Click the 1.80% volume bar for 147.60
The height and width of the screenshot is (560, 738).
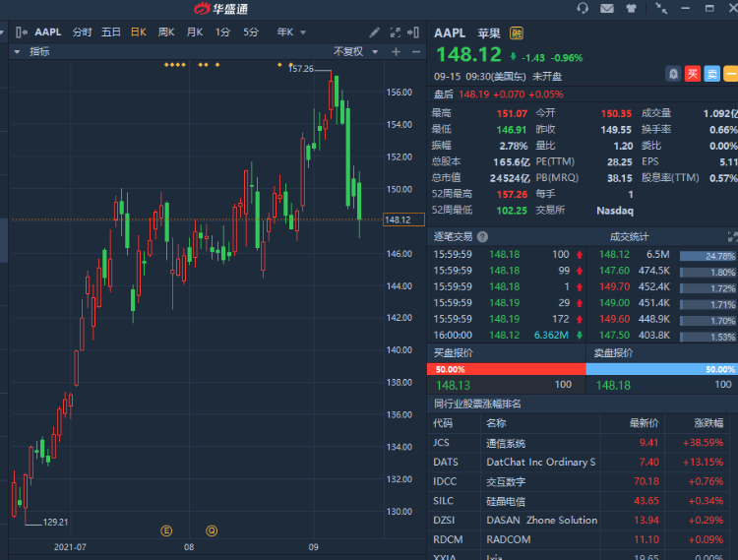point(707,273)
